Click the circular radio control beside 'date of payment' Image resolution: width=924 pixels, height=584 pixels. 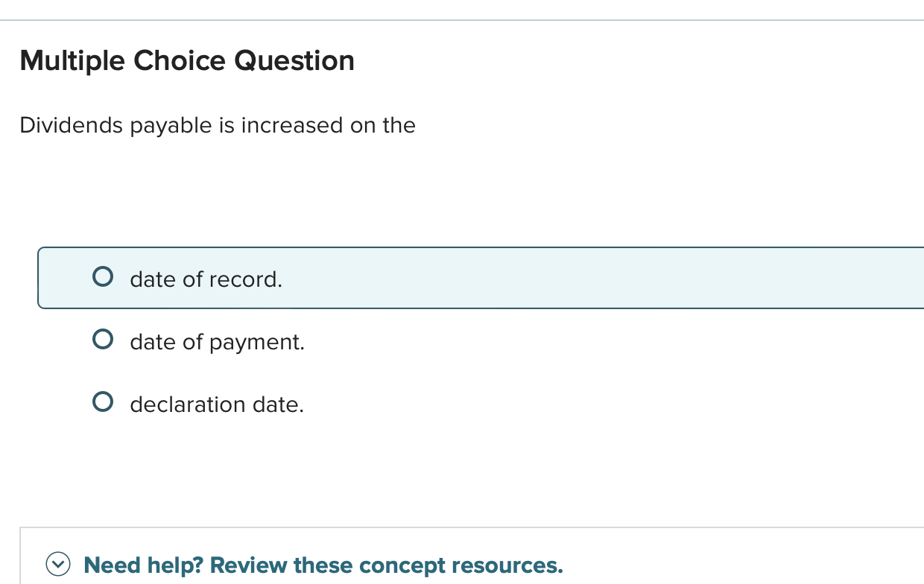(x=103, y=339)
